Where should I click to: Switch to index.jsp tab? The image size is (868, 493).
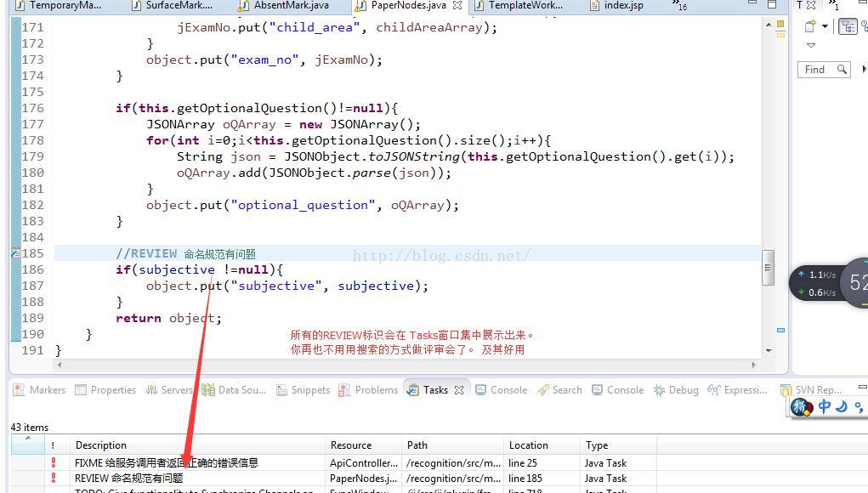[616, 6]
